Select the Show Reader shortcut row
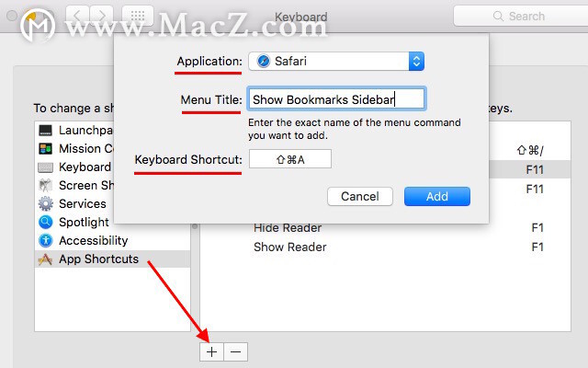Screen dimensions: 588x368 pos(386,247)
